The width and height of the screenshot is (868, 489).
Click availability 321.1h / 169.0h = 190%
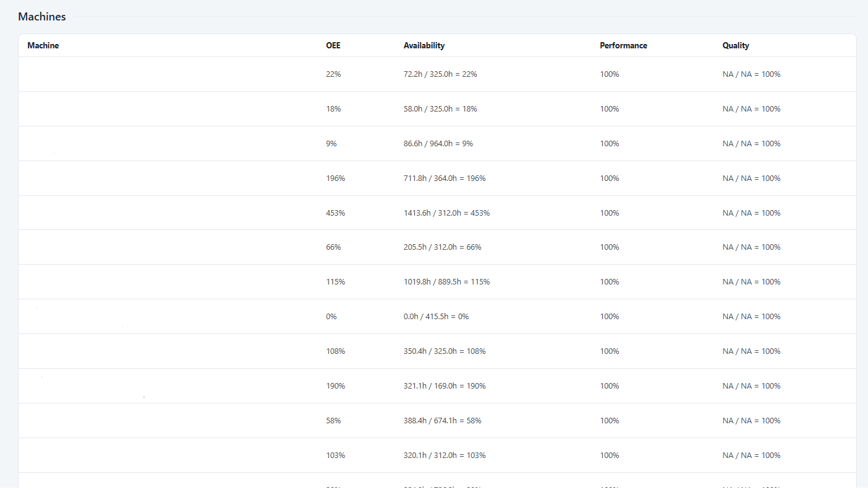(x=444, y=386)
